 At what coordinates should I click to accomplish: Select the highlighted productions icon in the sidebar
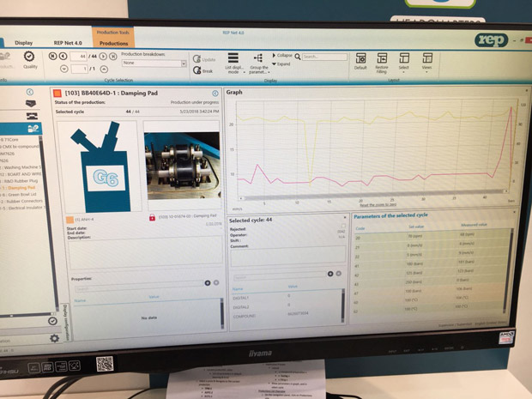[x=33, y=128]
